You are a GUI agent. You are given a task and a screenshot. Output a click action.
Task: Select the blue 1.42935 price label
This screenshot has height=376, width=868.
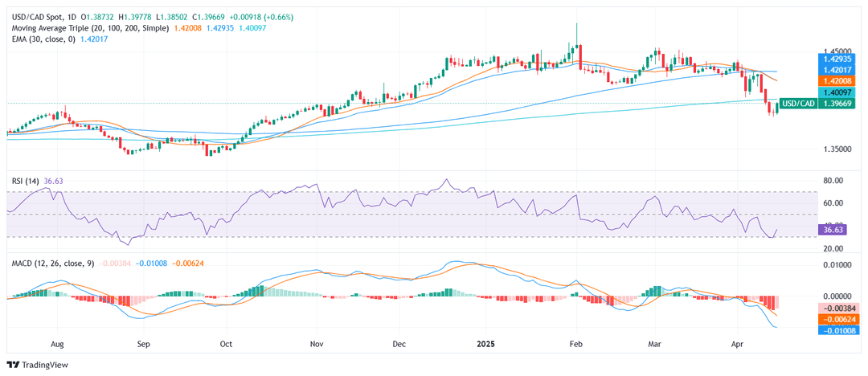[838, 59]
